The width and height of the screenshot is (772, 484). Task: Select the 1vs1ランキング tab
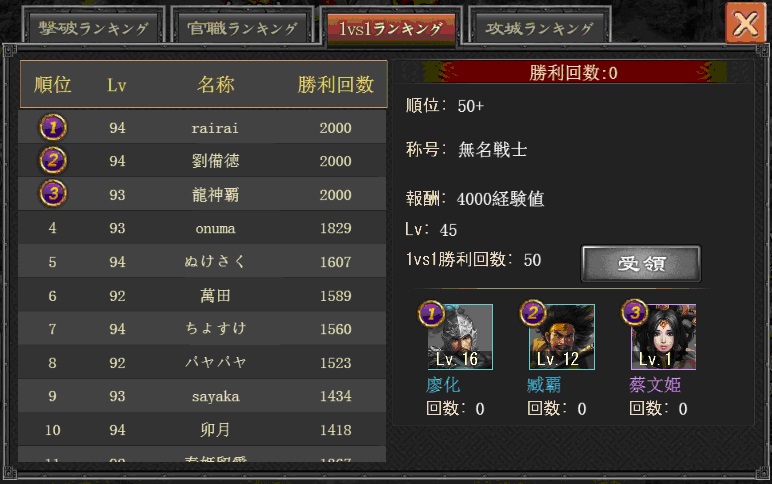tap(391, 29)
